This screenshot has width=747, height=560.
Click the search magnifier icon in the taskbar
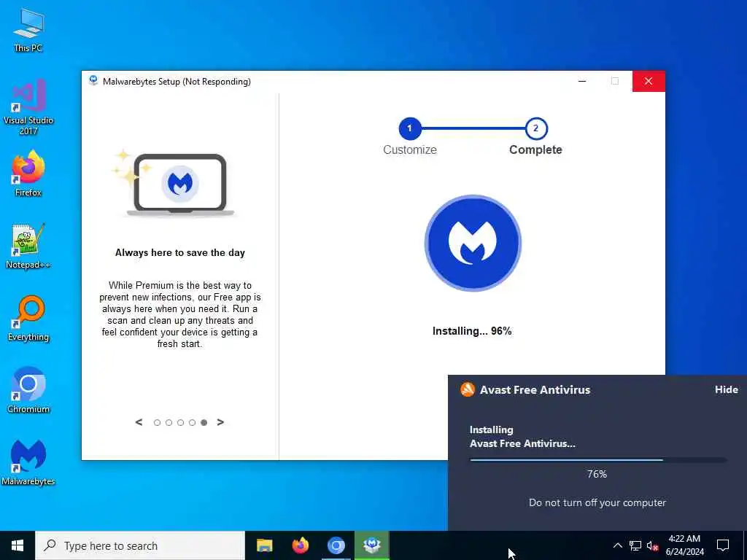(50, 545)
